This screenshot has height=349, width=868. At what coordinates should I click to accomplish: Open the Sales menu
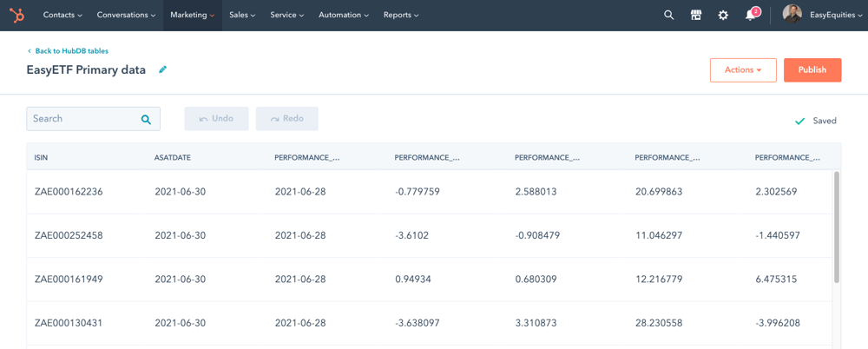(x=242, y=16)
